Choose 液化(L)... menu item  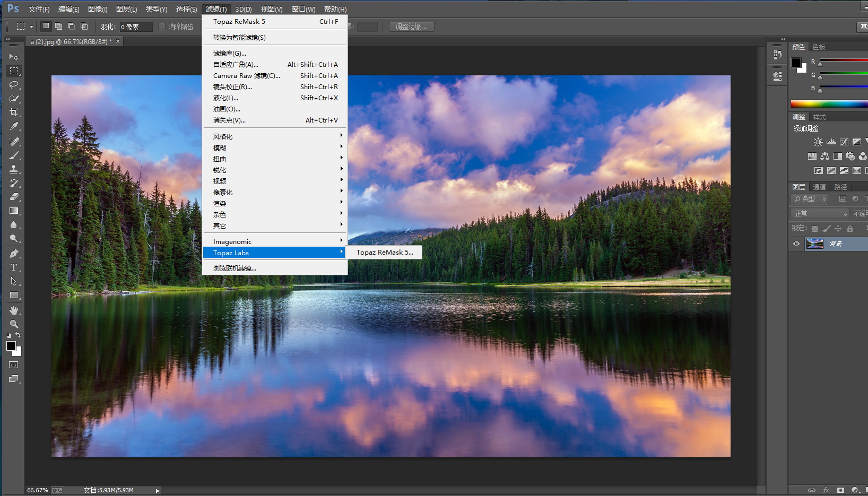coord(275,98)
